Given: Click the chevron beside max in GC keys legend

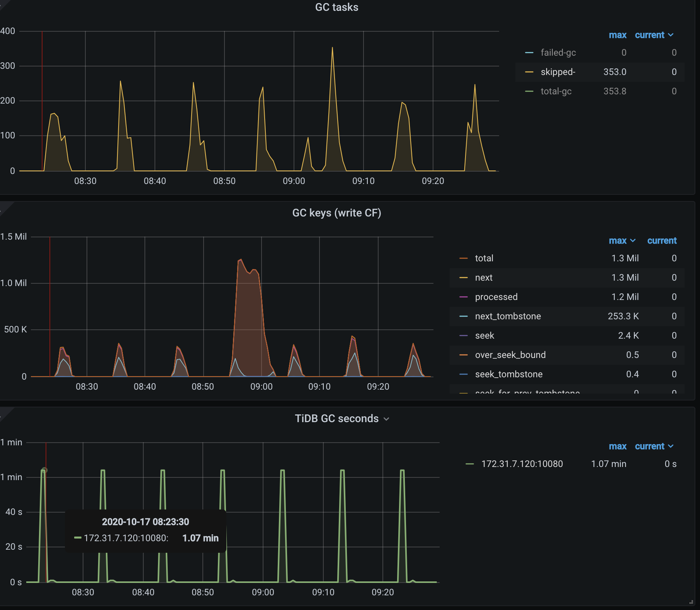Looking at the screenshot, I should tap(632, 240).
